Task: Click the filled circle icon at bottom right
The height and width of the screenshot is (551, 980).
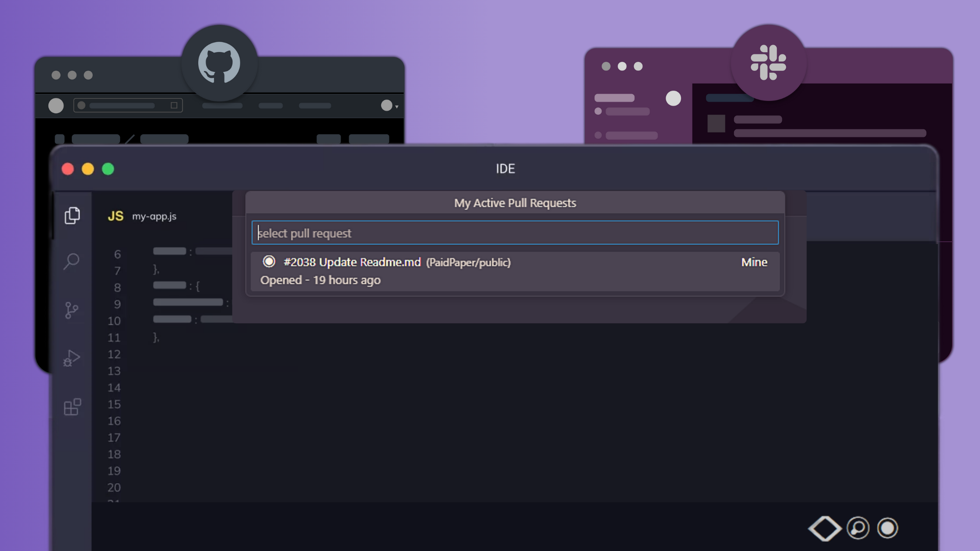Action: click(x=888, y=528)
